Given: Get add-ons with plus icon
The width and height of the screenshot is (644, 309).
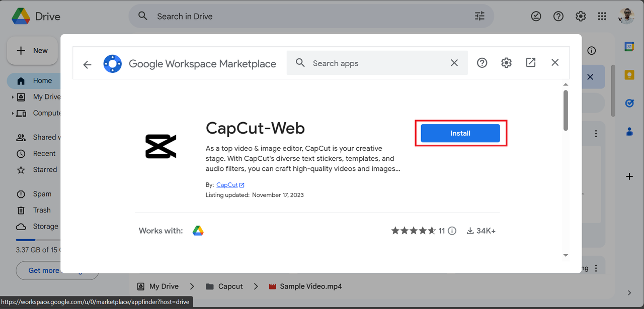Looking at the screenshot, I should tap(629, 176).
